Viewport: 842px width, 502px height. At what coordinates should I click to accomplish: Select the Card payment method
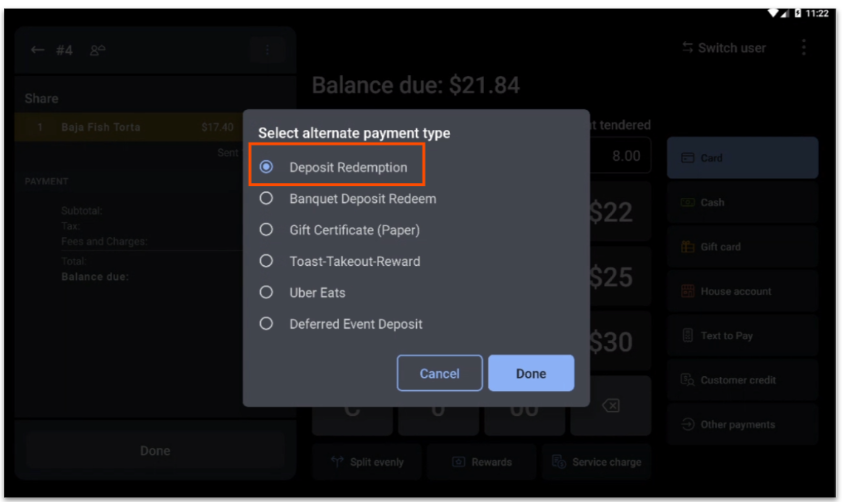[742, 158]
